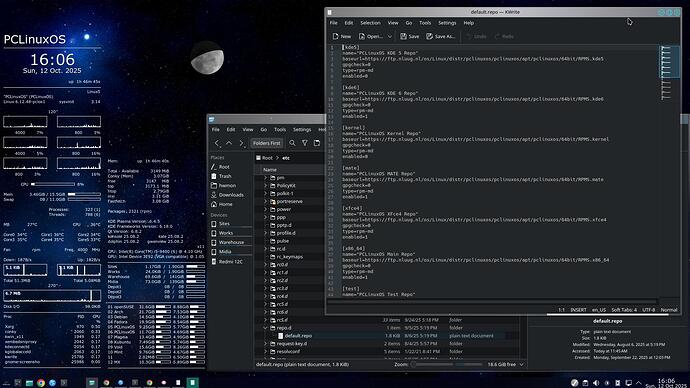Open the Settings menu in KWrite
The height and width of the screenshot is (388, 690).
pyautogui.click(x=447, y=23)
